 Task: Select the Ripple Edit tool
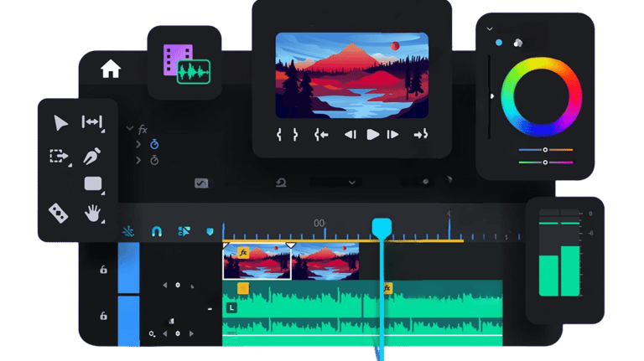(92, 121)
